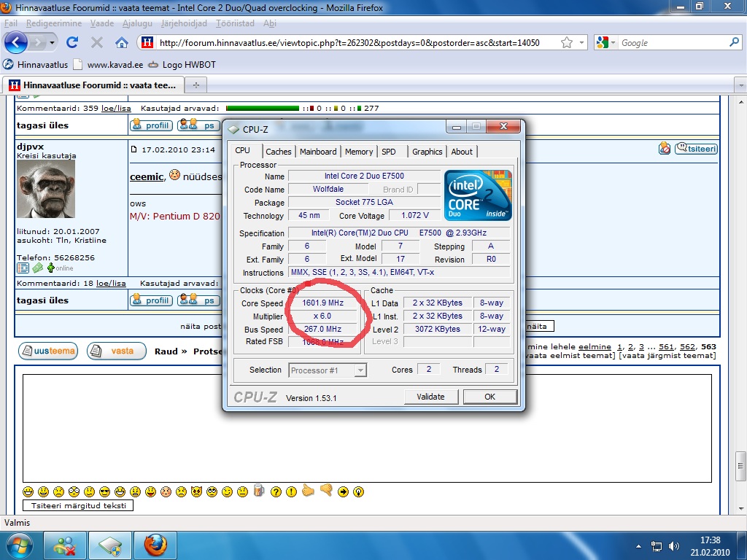
Task: Go to page 562 link
Action: [687, 346]
